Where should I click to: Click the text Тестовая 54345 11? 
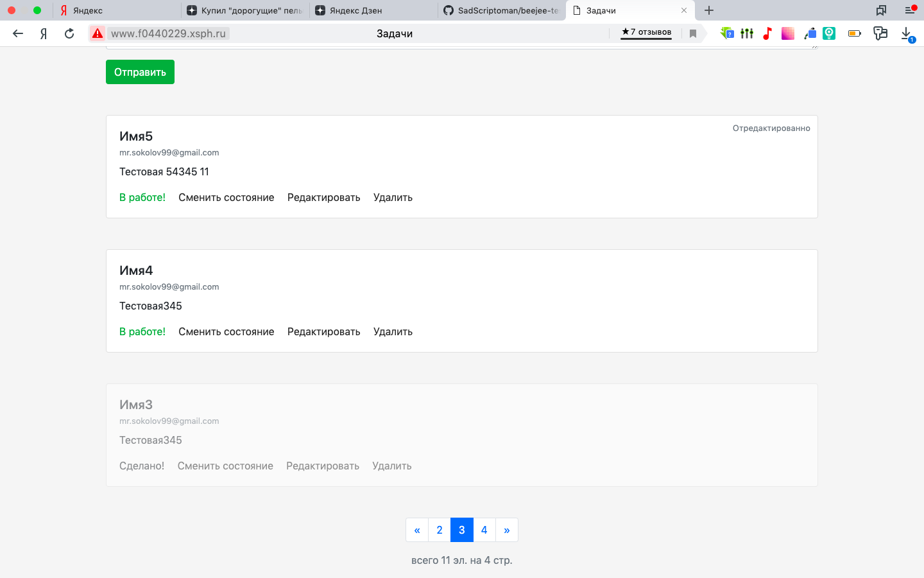164,171
